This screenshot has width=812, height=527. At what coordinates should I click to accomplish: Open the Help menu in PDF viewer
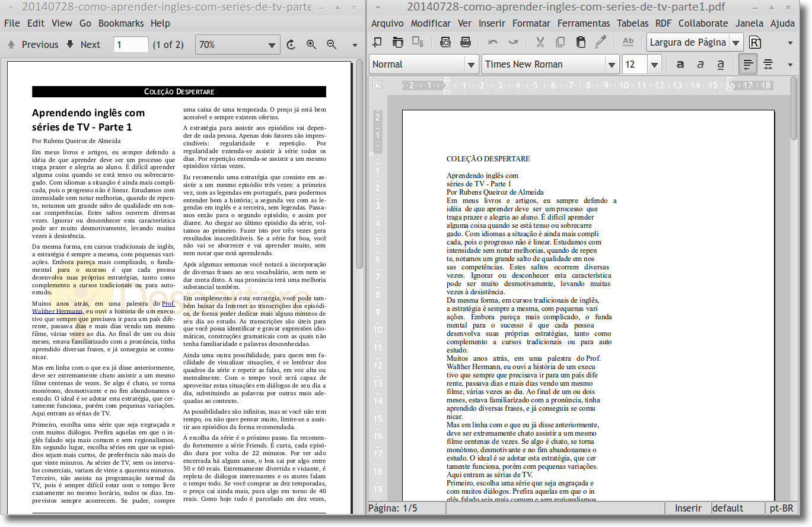[160, 23]
